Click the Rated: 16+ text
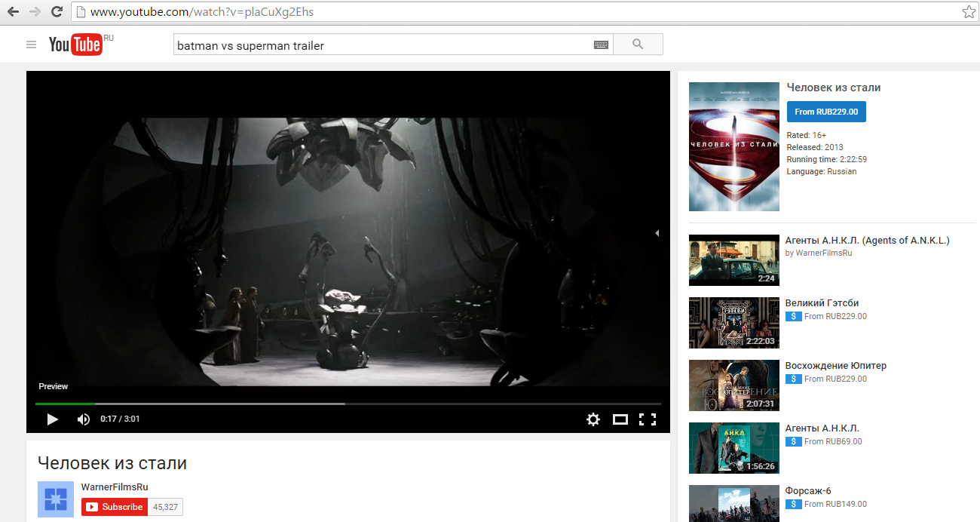 click(807, 135)
